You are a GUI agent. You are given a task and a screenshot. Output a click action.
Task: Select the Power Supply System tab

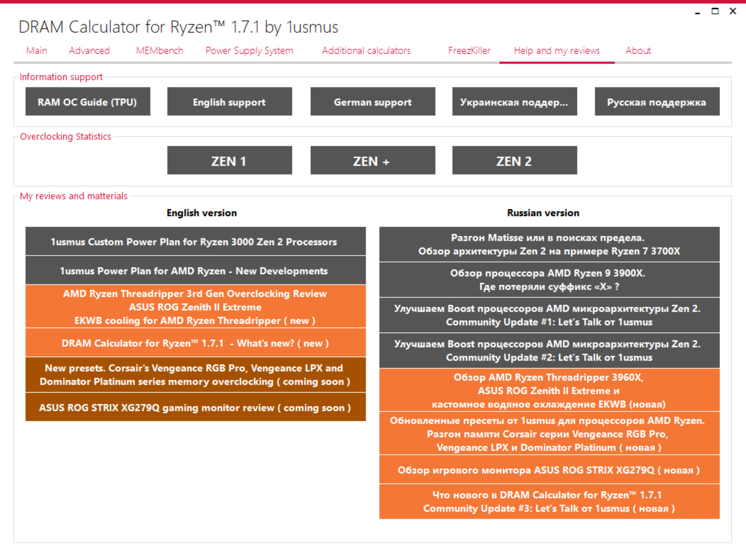(249, 51)
